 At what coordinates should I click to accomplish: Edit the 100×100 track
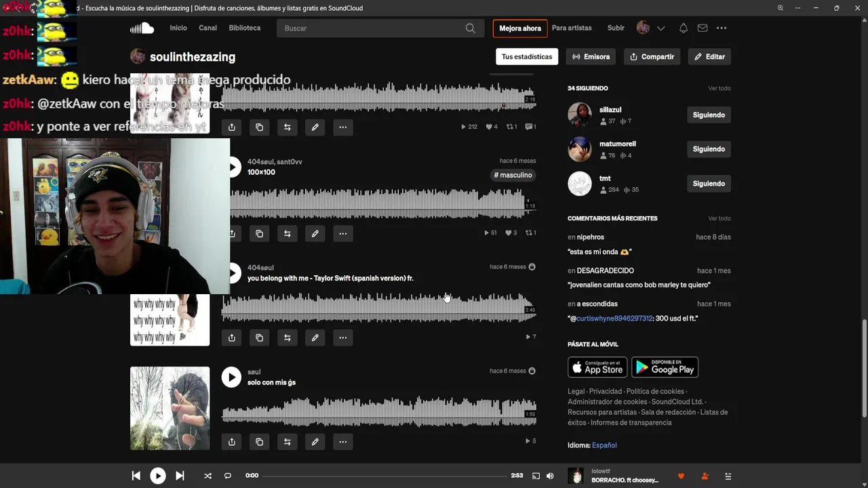(x=315, y=233)
